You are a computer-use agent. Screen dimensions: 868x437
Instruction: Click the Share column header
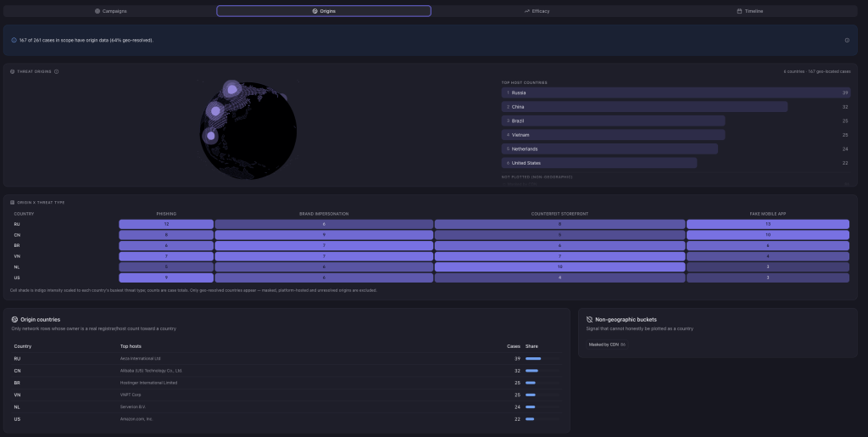[x=531, y=346]
